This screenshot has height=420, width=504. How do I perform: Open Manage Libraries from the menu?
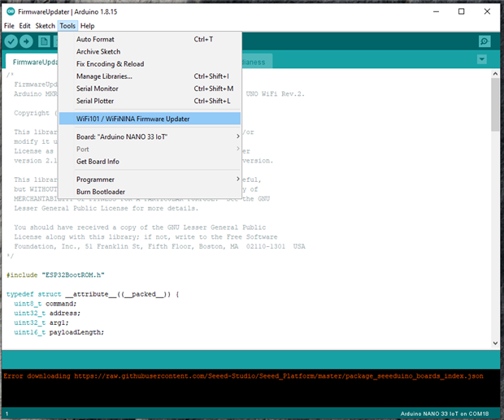pos(104,76)
